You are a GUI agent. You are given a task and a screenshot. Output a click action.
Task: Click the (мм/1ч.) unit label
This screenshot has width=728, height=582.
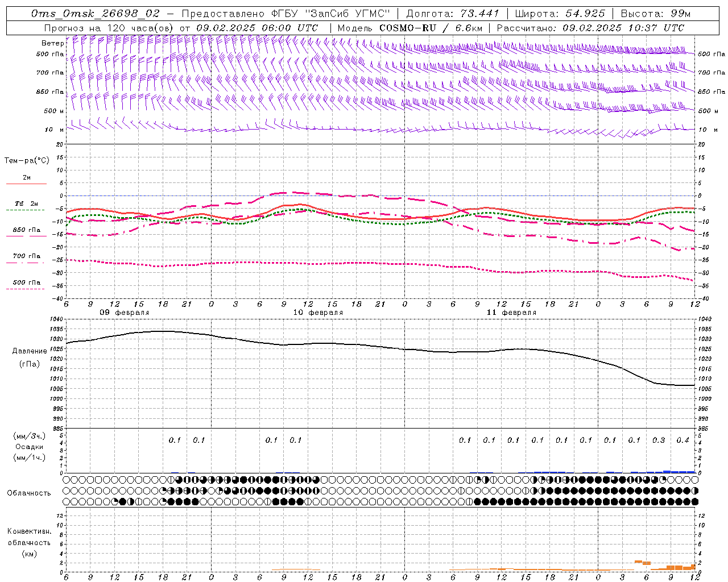pyautogui.click(x=30, y=458)
